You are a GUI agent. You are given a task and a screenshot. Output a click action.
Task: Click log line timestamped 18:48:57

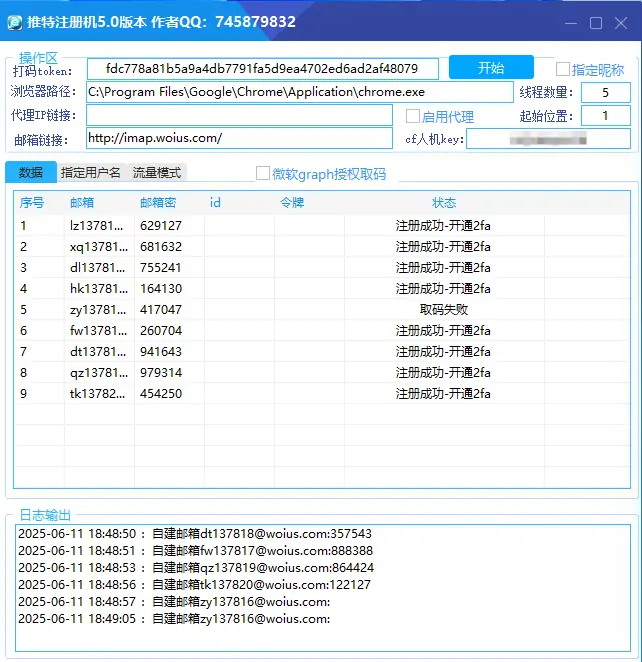click(x=174, y=602)
